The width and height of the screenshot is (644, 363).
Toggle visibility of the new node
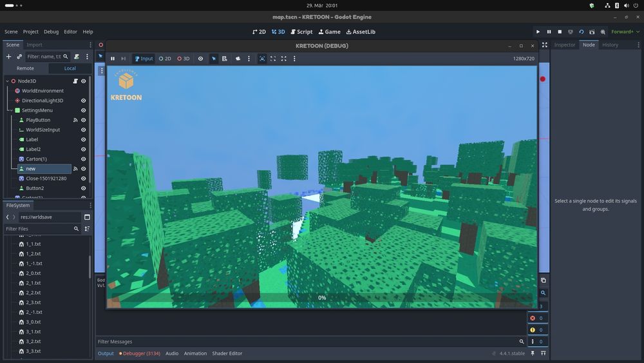[x=83, y=168]
